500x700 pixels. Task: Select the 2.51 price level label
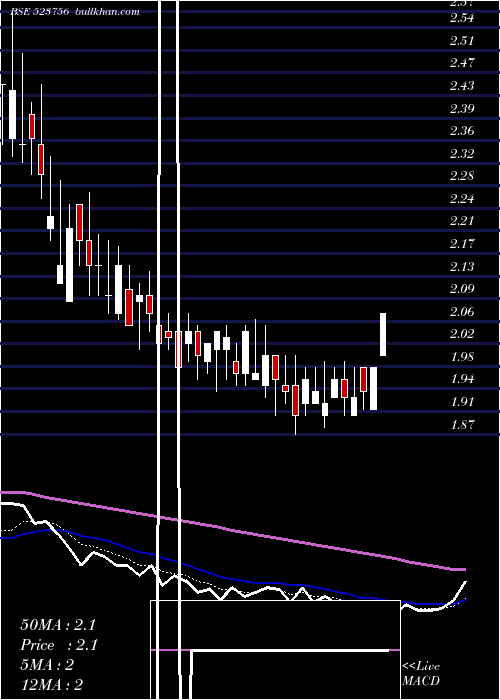pyautogui.click(x=462, y=41)
